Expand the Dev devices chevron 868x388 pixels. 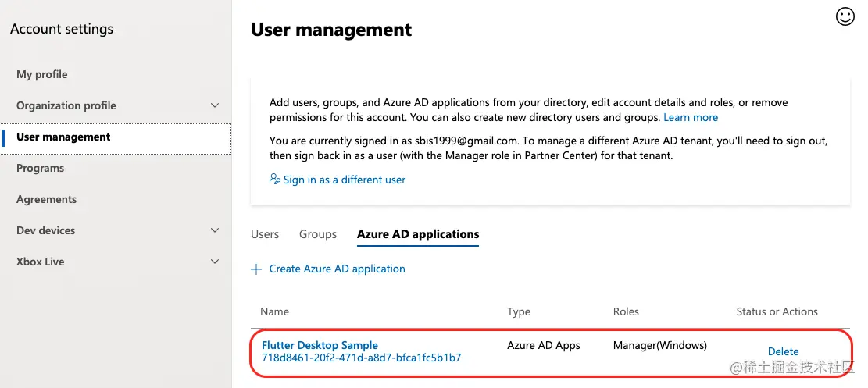tap(215, 230)
